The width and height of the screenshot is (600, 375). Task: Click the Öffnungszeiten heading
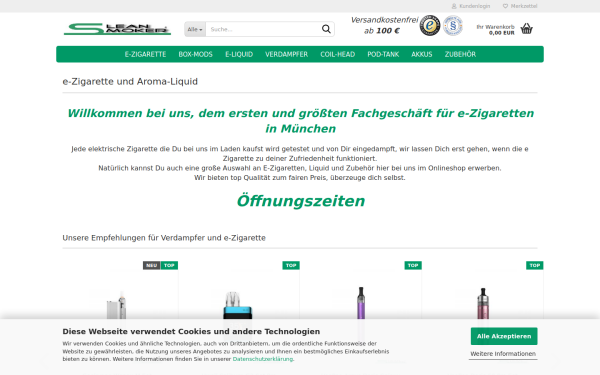[x=300, y=201]
